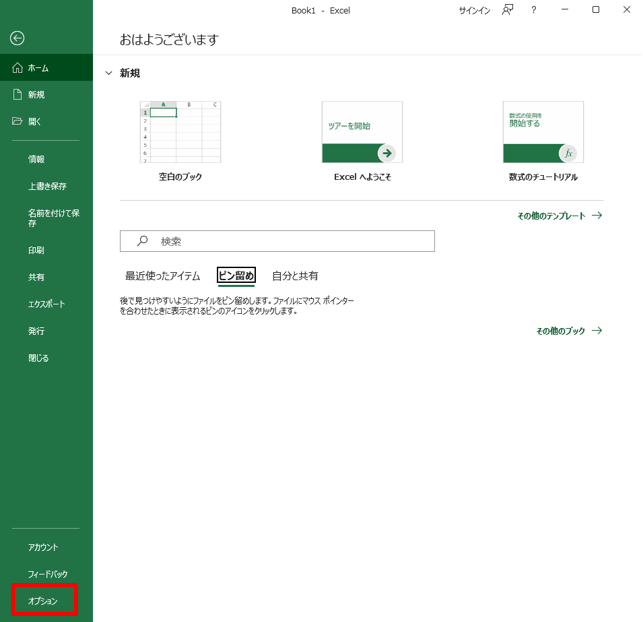Screen dimensions: 643x622
Task: Switch to the 自分と共有 tab
Action: [x=295, y=276]
